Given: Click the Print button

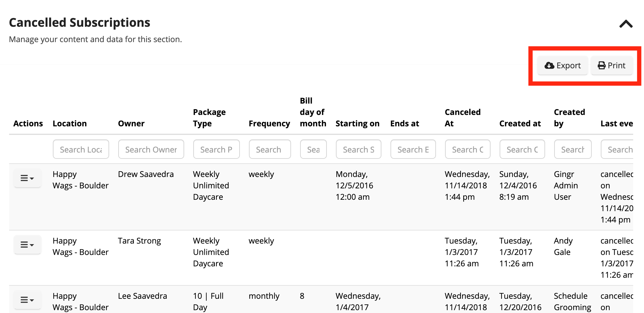Looking at the screenshot, I should point(611,65).
